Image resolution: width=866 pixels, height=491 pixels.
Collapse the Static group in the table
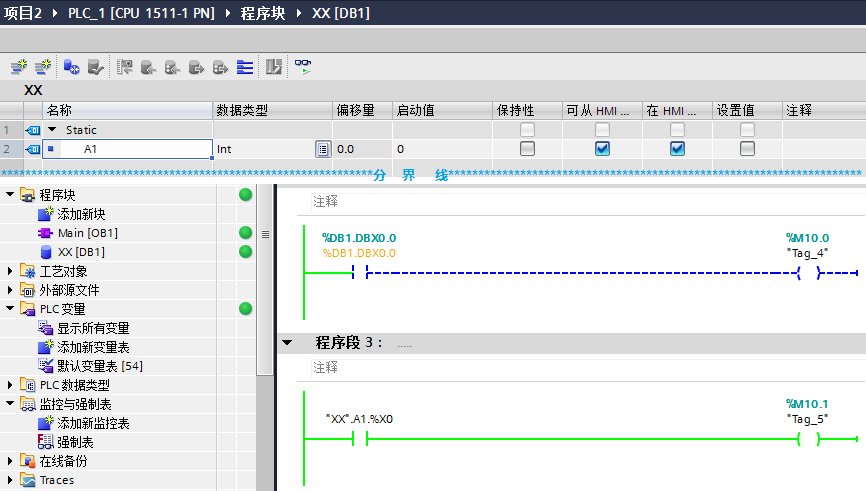click(52, 129)
